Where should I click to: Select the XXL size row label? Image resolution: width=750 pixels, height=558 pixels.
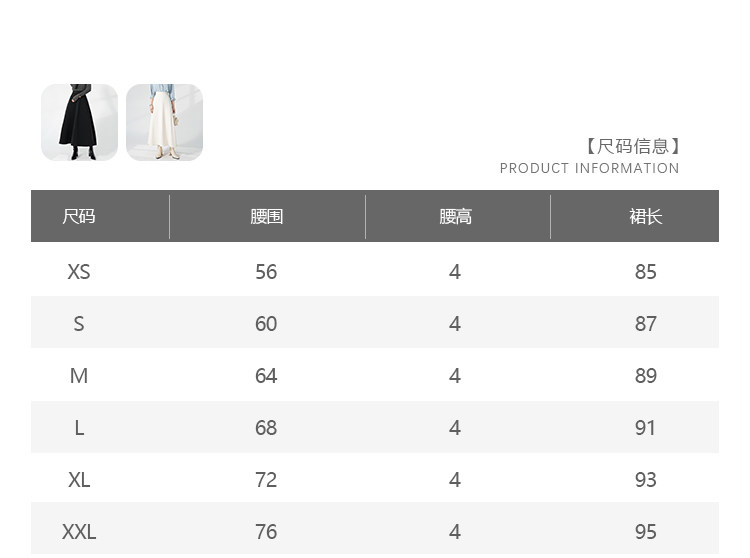click(x=79, y=532)
